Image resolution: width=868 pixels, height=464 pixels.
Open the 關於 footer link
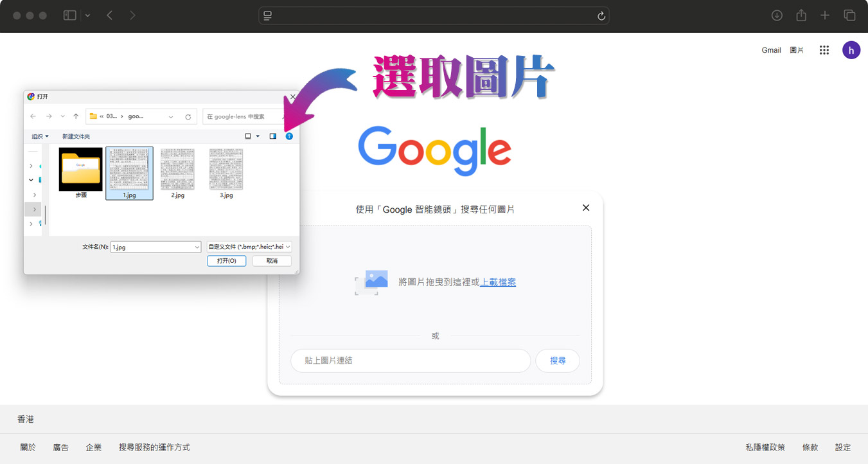[28, 447]
